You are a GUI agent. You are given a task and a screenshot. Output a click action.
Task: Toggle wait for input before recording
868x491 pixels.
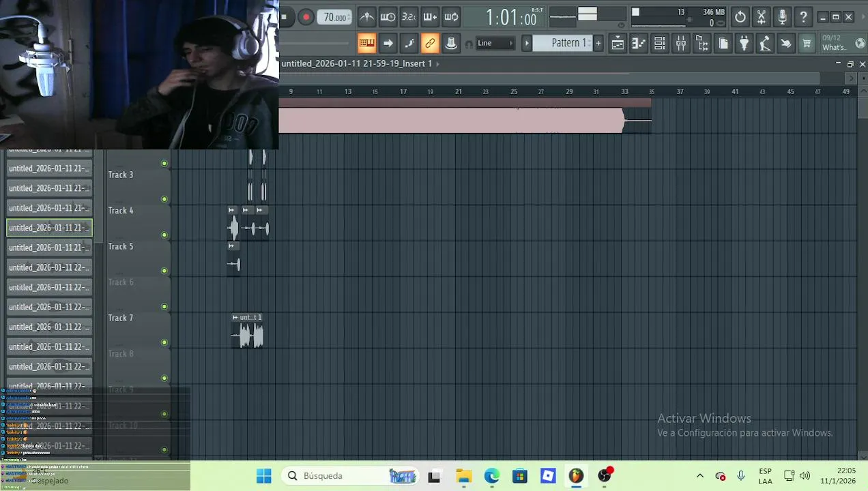(388, 17)
